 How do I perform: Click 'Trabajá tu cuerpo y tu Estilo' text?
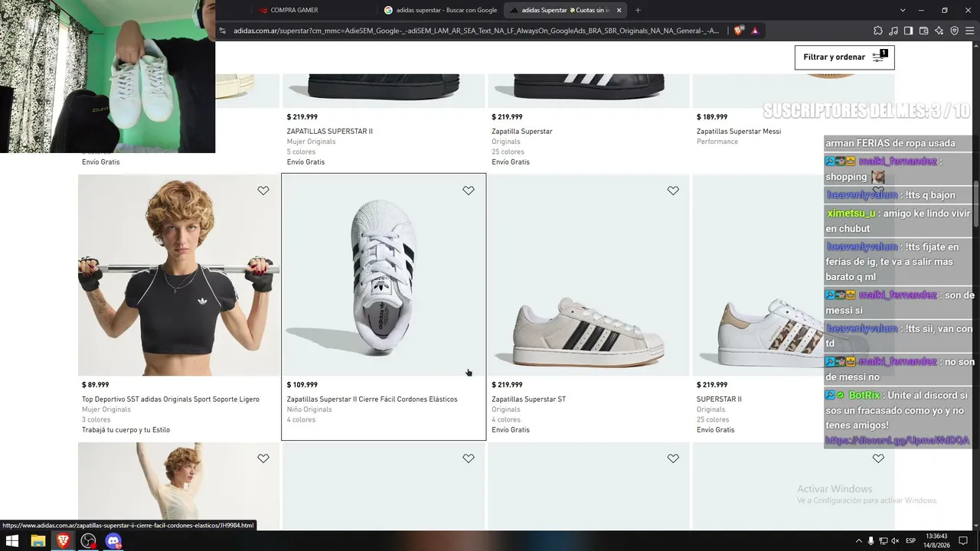coord(126,430)
